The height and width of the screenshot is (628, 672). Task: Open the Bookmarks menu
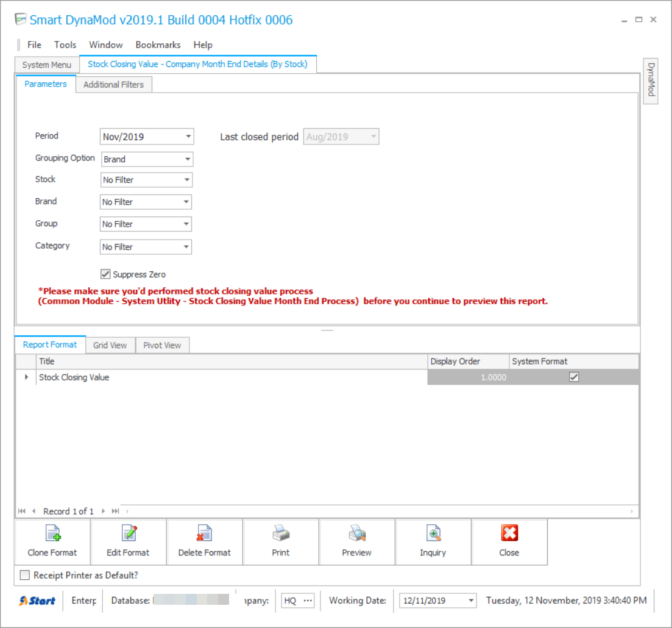pos(158,45)
